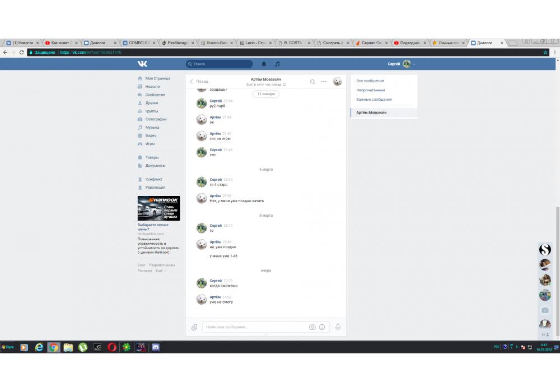Open the emoji smiley picker
This screenshot has height=392, width=560.
322,327
